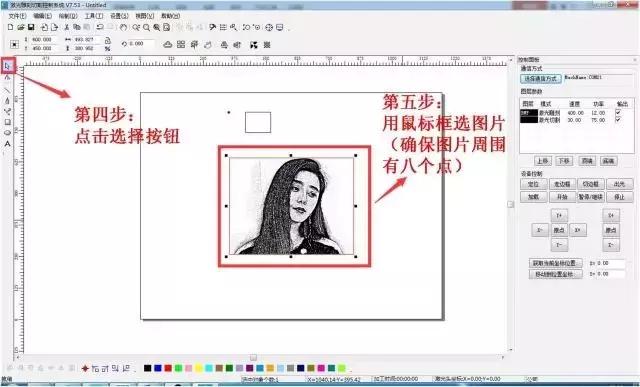Click the 选择通信方式 button
640x387 pixels.
pyautogui.click(x=541, y=78)
